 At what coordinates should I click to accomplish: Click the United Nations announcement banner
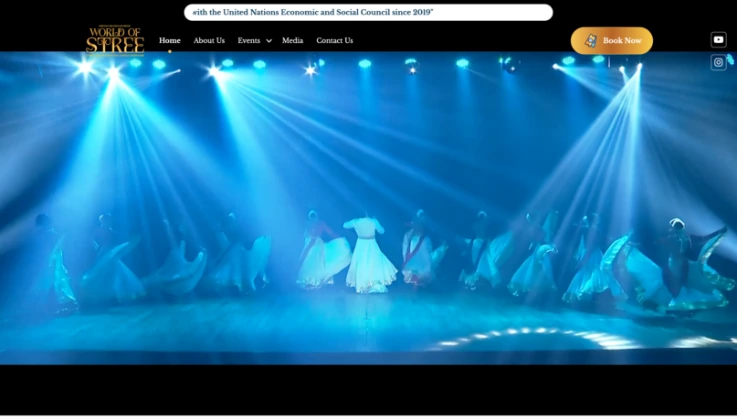368,12
